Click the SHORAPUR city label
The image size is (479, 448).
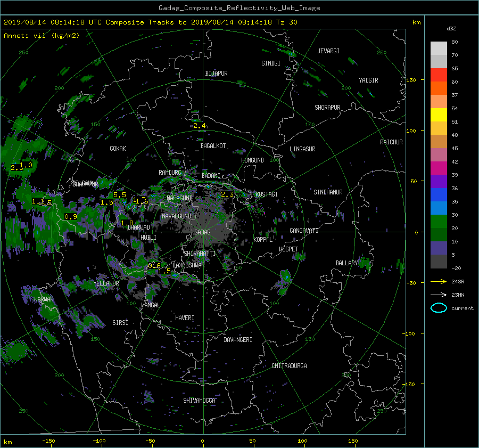[x=327, y=108]
